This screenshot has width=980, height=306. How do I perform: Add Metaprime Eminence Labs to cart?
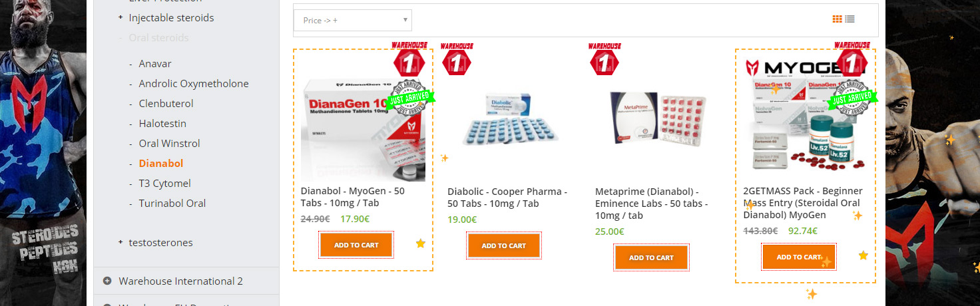651,257
